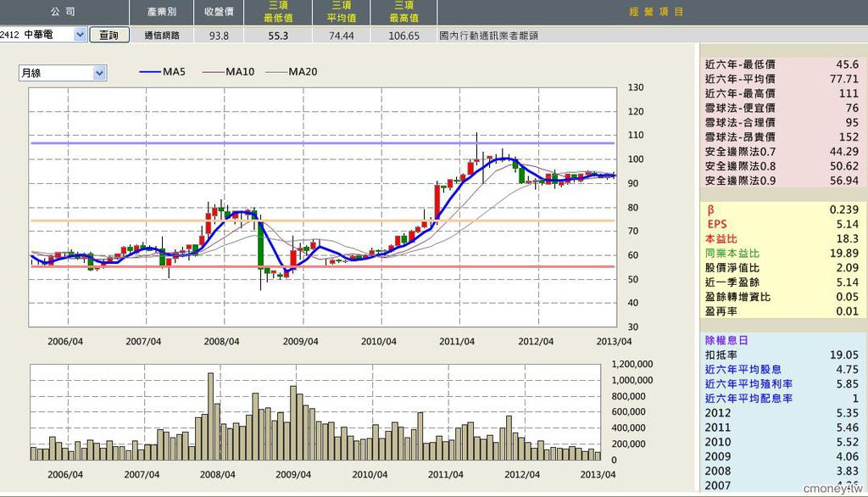Screen dimensions: 868x497
Task: Click the lowest value 55.3
Action: point(278,36)
